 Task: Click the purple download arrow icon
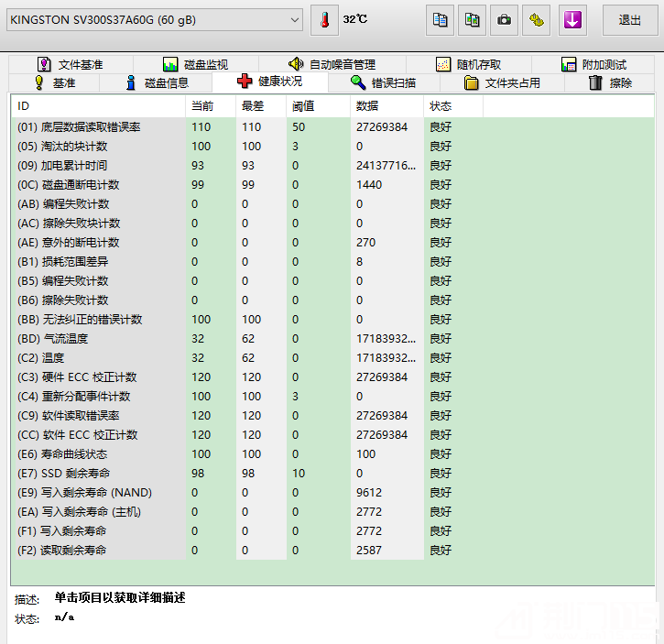(572, 20)
